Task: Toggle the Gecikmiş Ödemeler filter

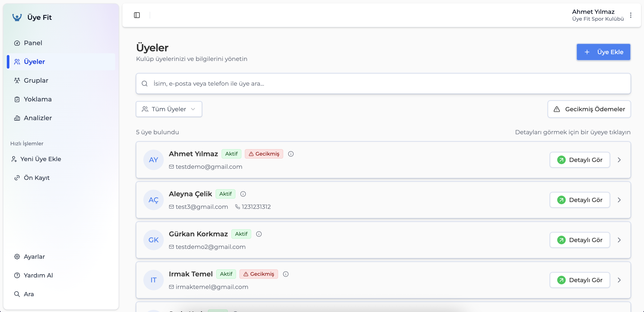Action: (589, 109)
